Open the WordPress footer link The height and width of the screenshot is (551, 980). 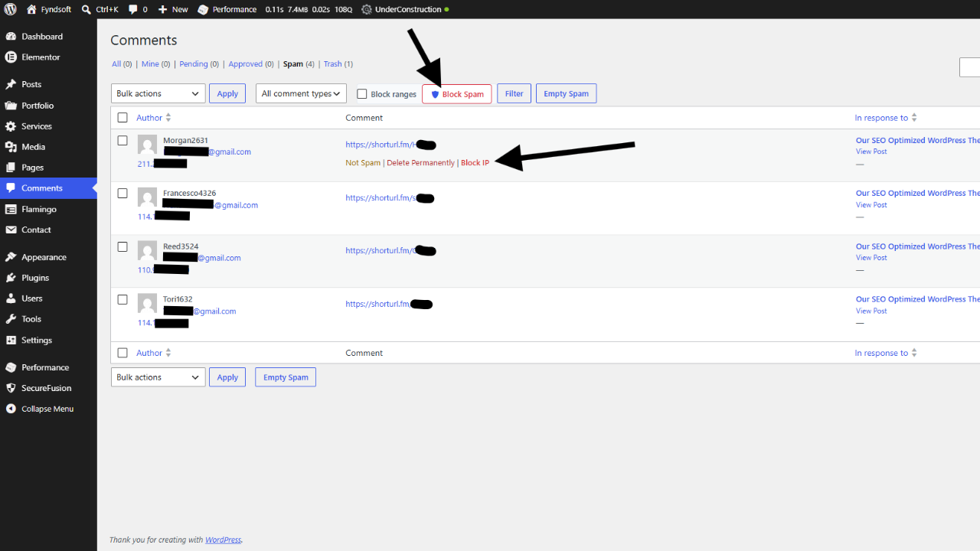click(x=223, y=540)
